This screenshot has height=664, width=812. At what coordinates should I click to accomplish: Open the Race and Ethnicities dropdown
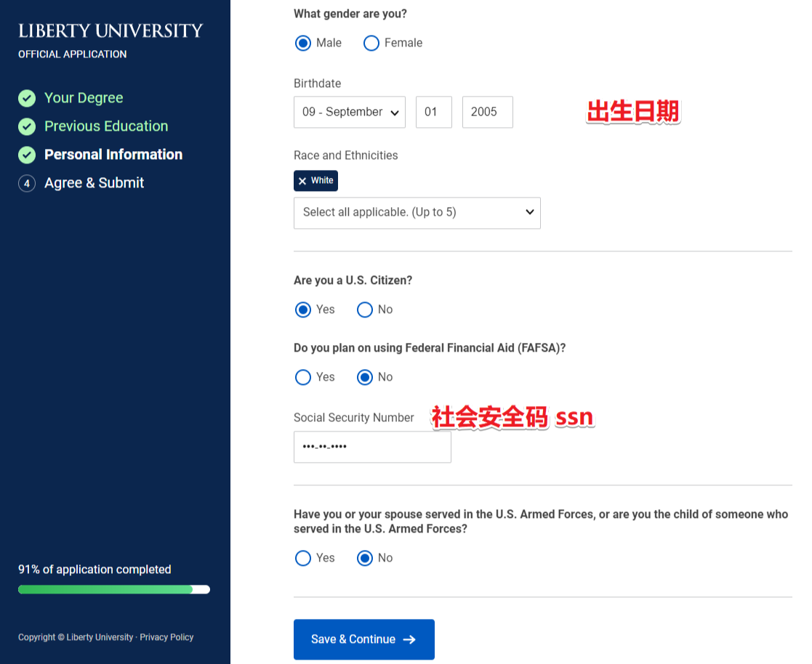417,213
